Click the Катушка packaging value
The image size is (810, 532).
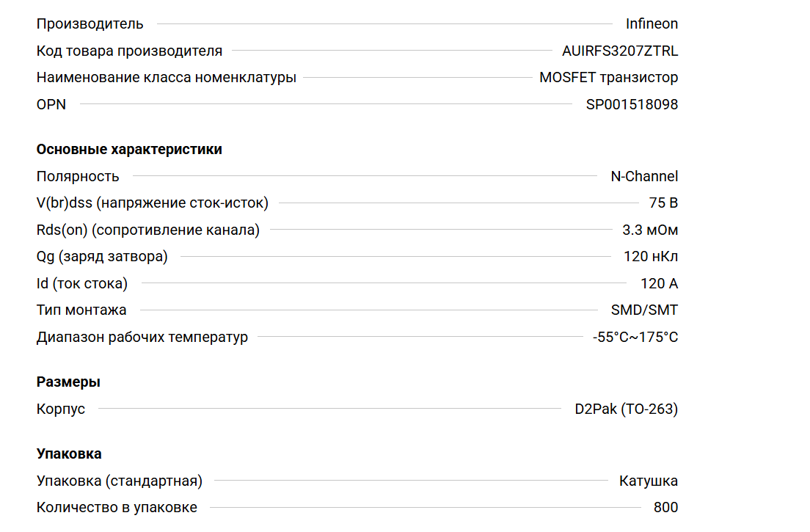click(649, 481)
